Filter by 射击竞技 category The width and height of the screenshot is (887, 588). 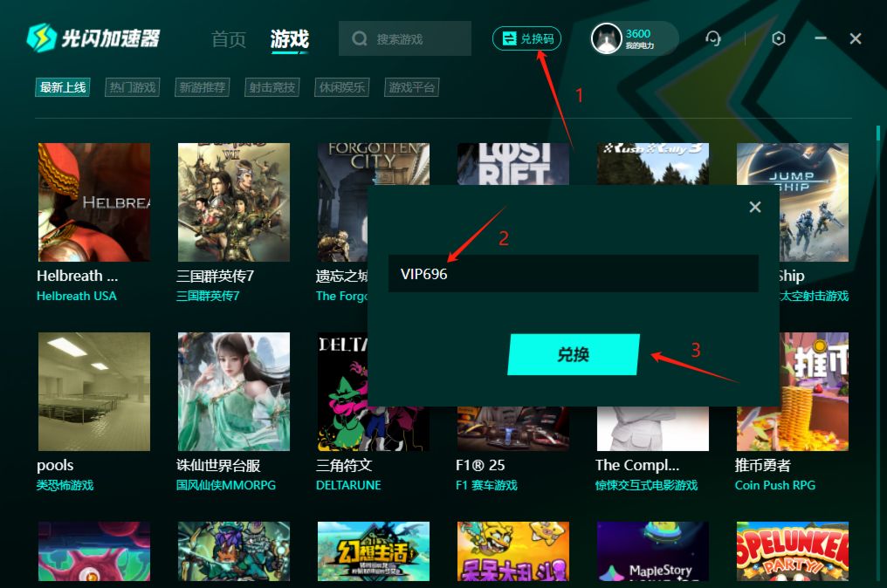(x=272, y=87)
